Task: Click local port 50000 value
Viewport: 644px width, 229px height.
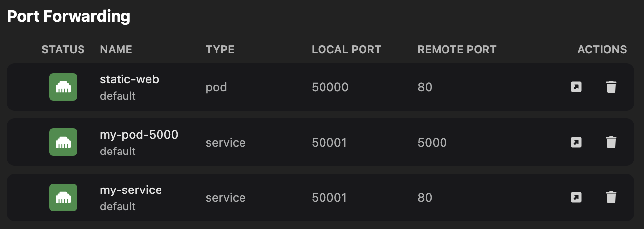Action: (x=330, y=87)
